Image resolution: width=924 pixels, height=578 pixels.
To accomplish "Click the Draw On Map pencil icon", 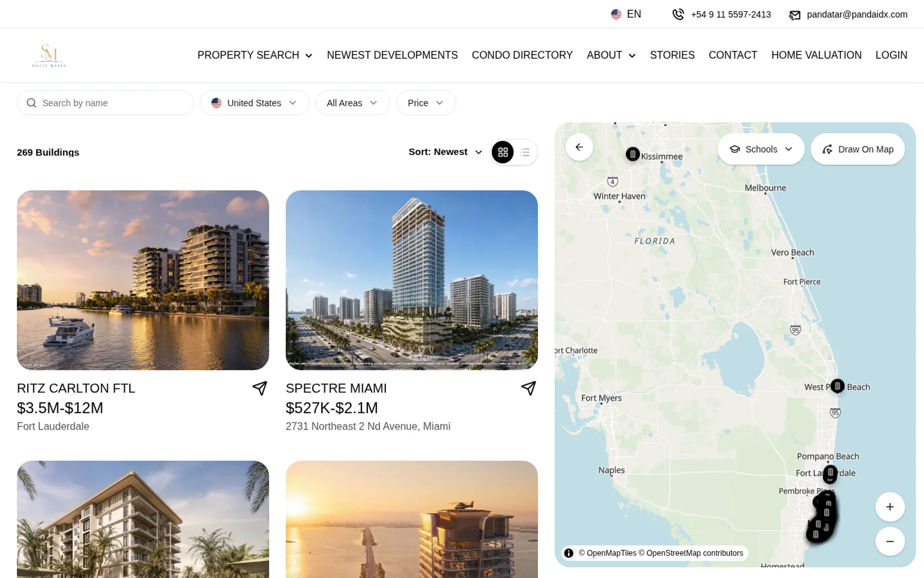I will click(x=827, y=149).
